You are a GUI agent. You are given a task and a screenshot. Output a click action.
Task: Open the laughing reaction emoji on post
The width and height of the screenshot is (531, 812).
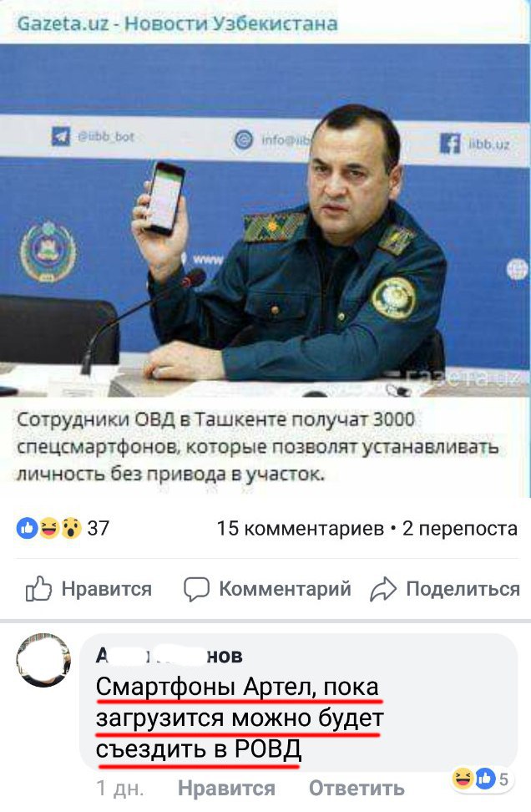pos(49,528)
